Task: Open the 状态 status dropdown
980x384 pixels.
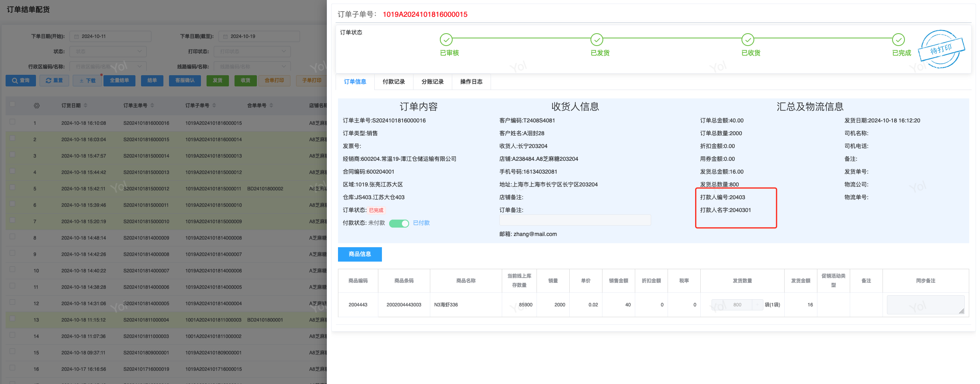Action: click(108, 52)
